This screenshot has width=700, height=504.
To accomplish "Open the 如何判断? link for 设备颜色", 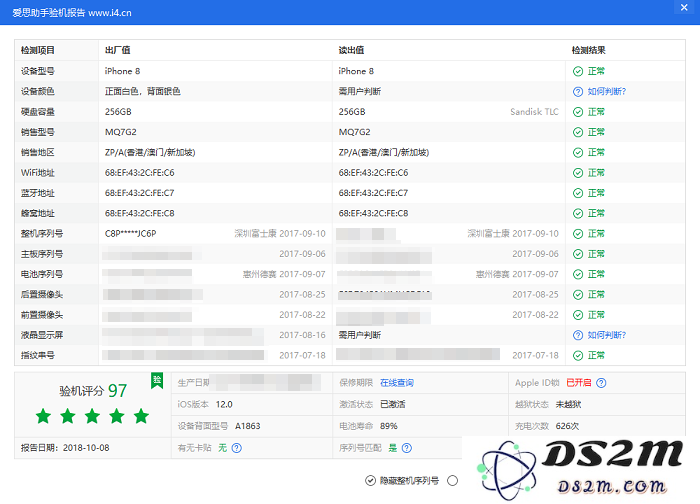I will click(x=607, y=92).
